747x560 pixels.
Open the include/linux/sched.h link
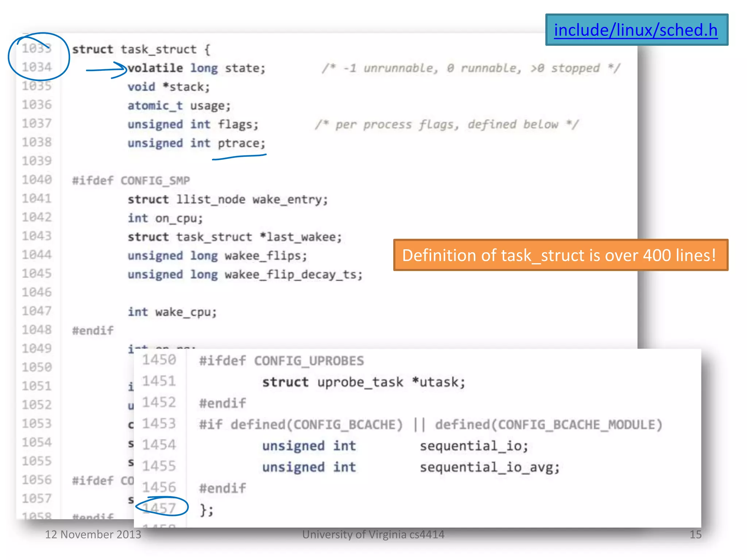tap(636, 30)
